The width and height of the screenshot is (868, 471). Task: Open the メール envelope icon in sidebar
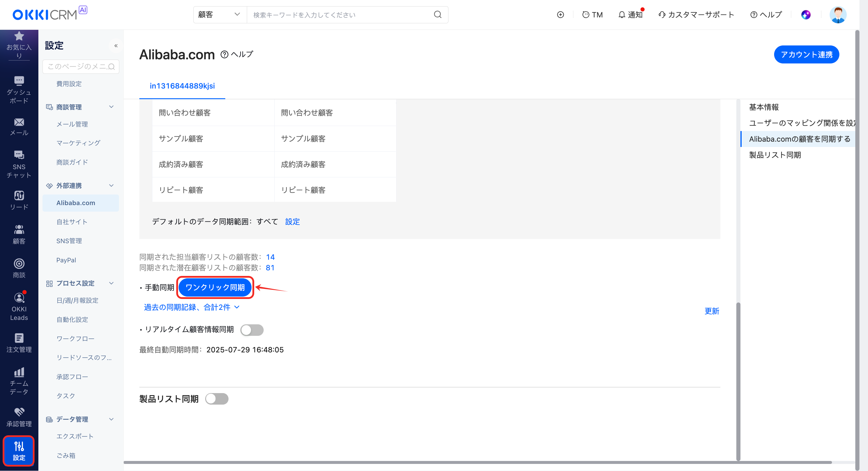19,122
